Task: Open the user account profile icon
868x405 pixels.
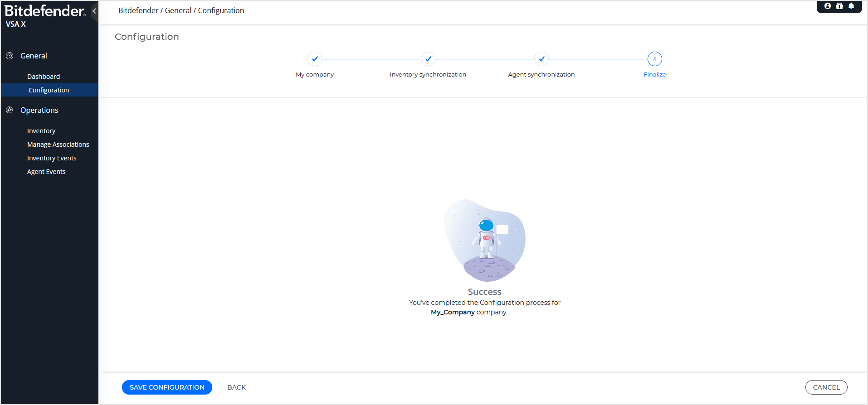Action: [x=828, y=6]
